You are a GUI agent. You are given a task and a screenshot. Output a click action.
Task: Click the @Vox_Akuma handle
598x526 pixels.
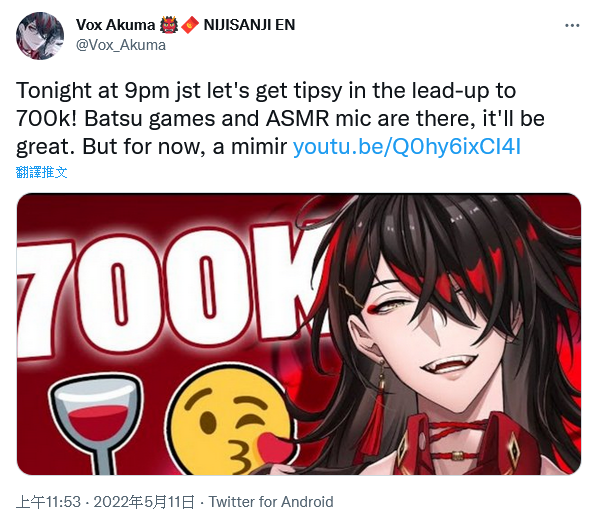(121, 45)
